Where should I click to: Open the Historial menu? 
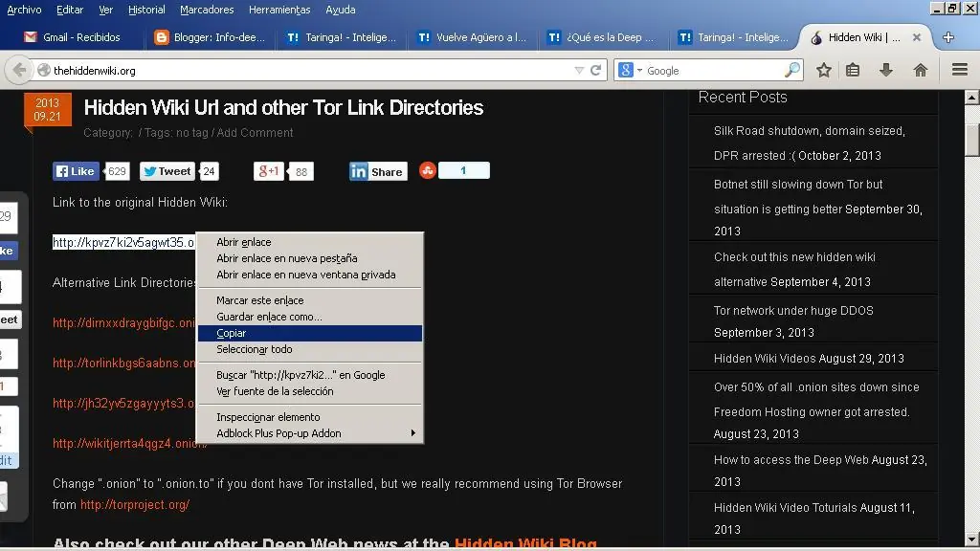(146, 10)
